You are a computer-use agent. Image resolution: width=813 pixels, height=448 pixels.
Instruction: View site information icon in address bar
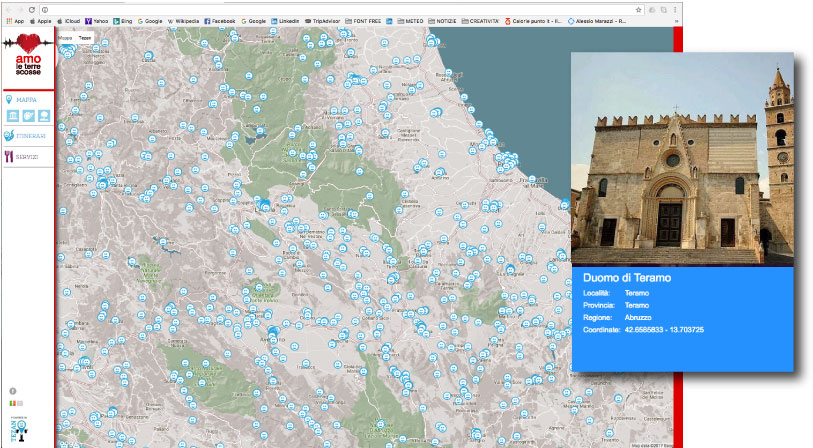click(x=45, y=10)
